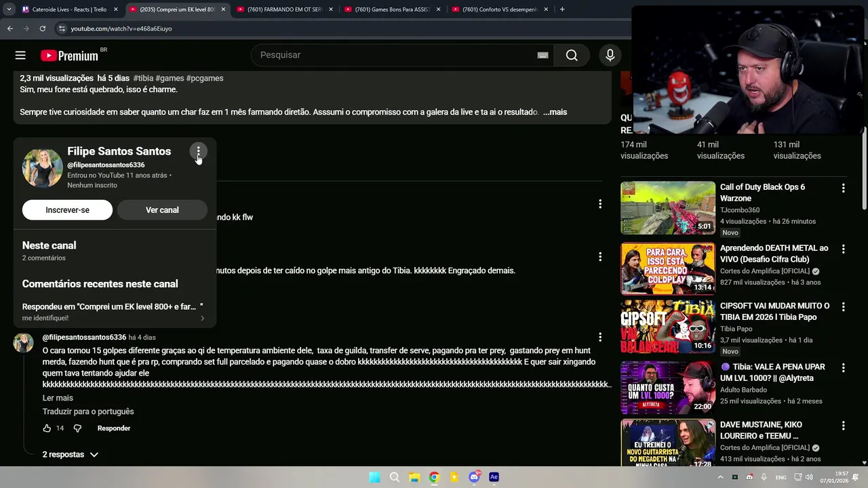
Task: Click the Inscrever-se button
Action: point(67,210)
